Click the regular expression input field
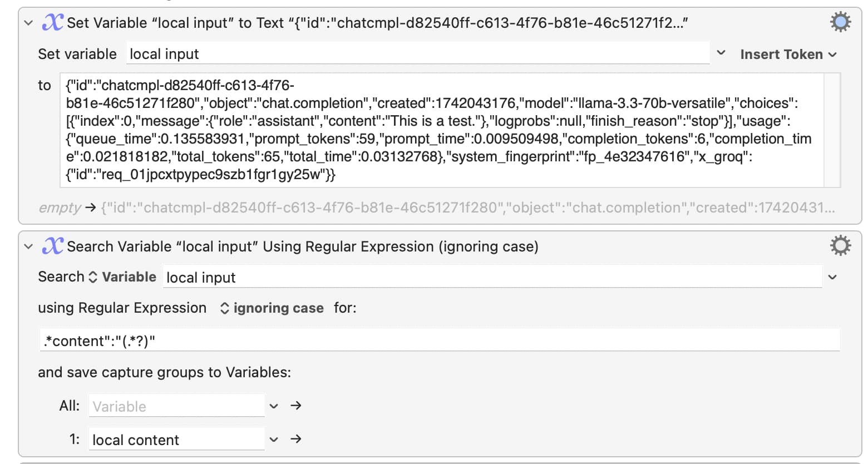The width and height of the screenshot is (868, 464). (440, 340)
